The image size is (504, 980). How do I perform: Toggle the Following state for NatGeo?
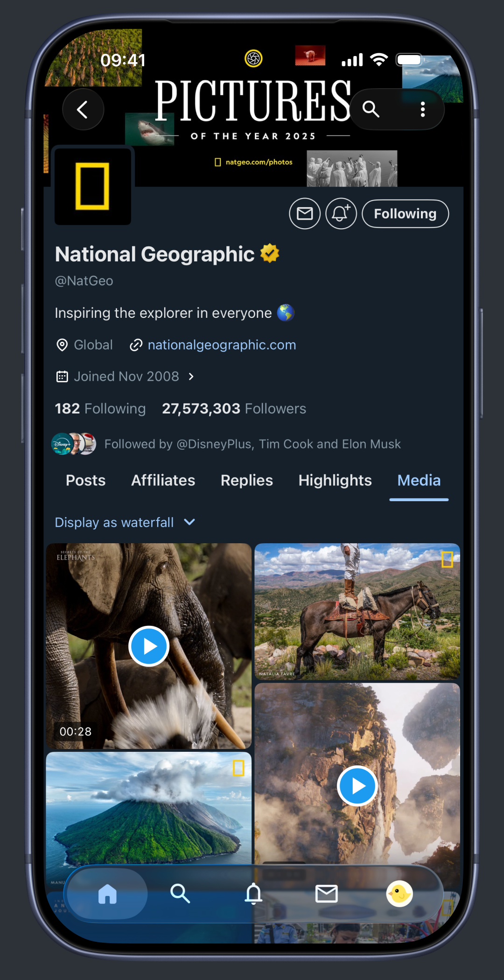tap(405, 213)
